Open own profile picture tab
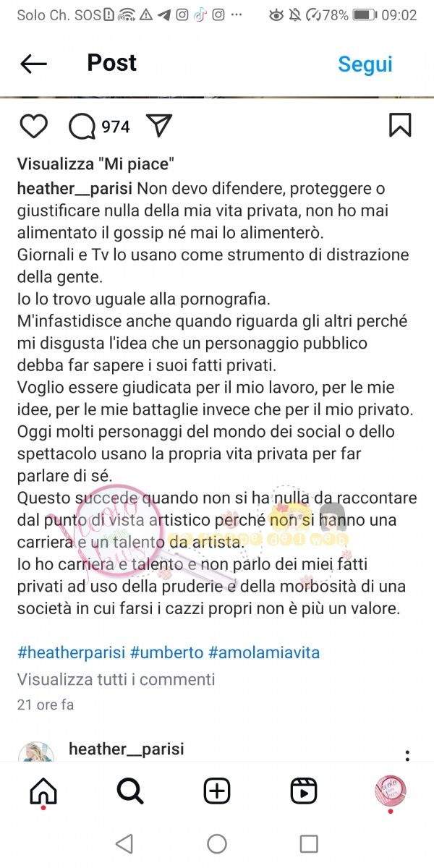This screenshot has height=868, width=434. pos(391,791)
